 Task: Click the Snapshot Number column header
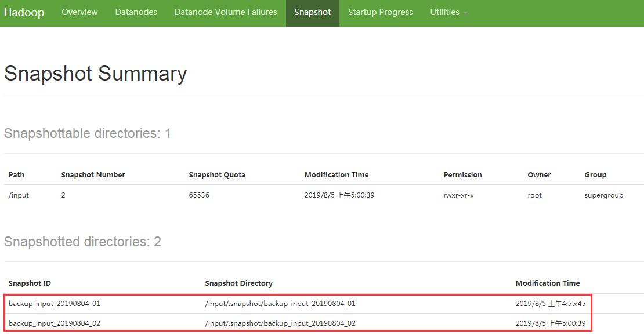(93, 175)
